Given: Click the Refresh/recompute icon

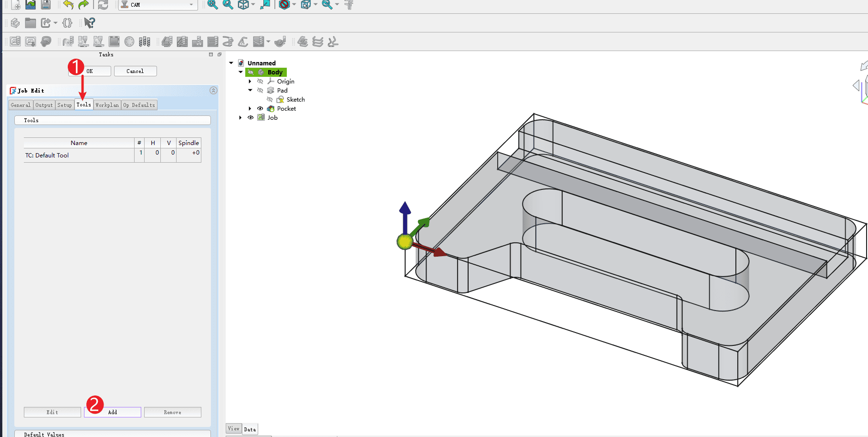Looking at the screenshot, I should [x=103, y=5].
